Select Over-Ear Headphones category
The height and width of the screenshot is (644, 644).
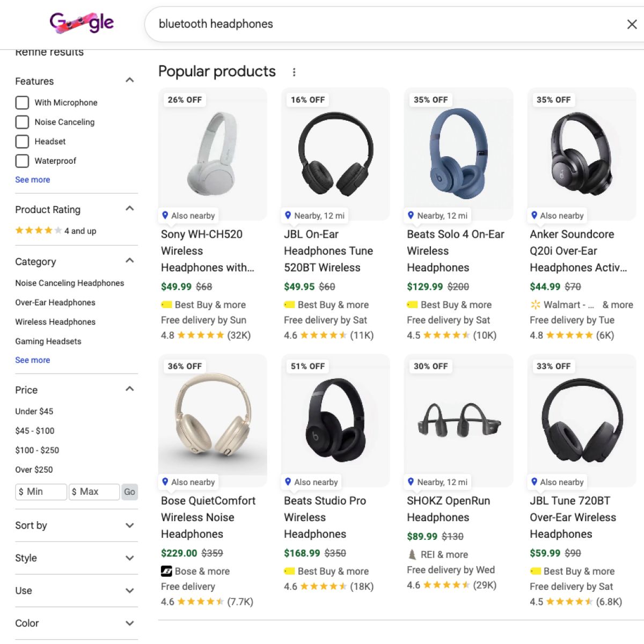(55, 302)
